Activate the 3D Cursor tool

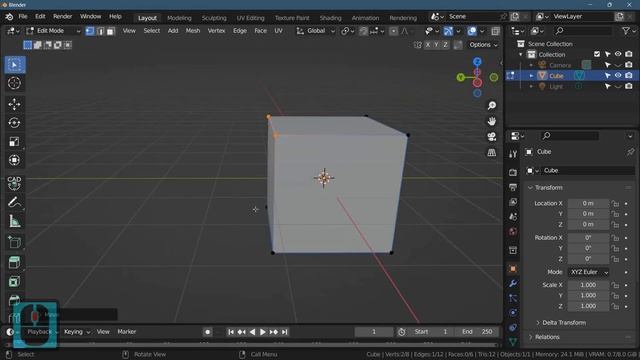point(14,83)
